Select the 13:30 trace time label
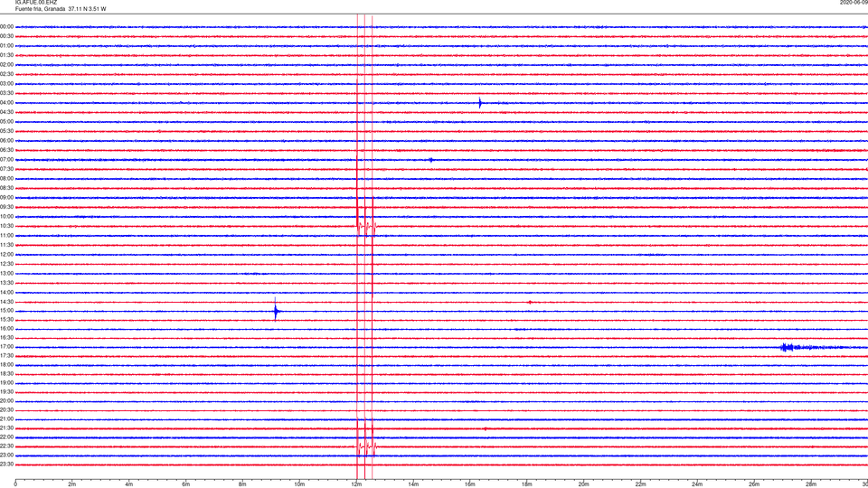This screenshot has width=868, height=488. [x=6, y=283]
